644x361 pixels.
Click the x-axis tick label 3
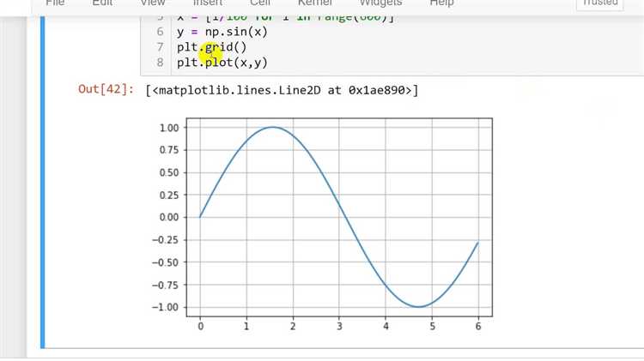pyautogui.click(x=339, y=326)
